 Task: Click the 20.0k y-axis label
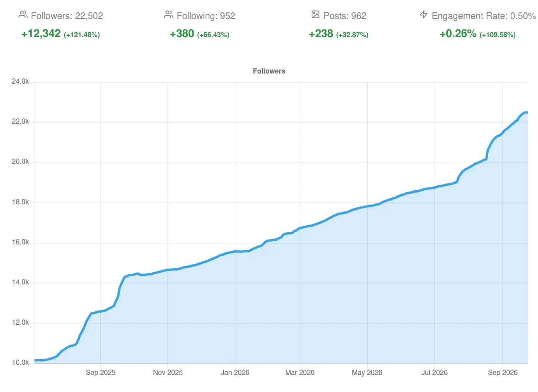coord(20,162)
